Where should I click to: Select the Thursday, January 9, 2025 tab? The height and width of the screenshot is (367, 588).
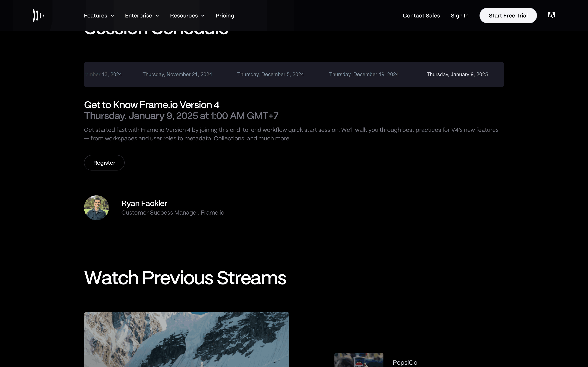(457, 75)
